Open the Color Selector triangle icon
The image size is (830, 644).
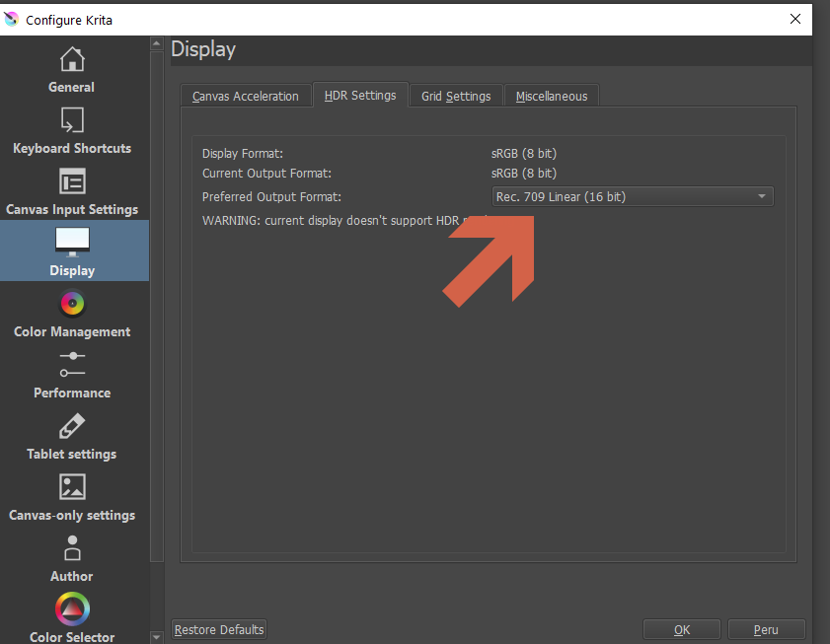pos(72,608)
